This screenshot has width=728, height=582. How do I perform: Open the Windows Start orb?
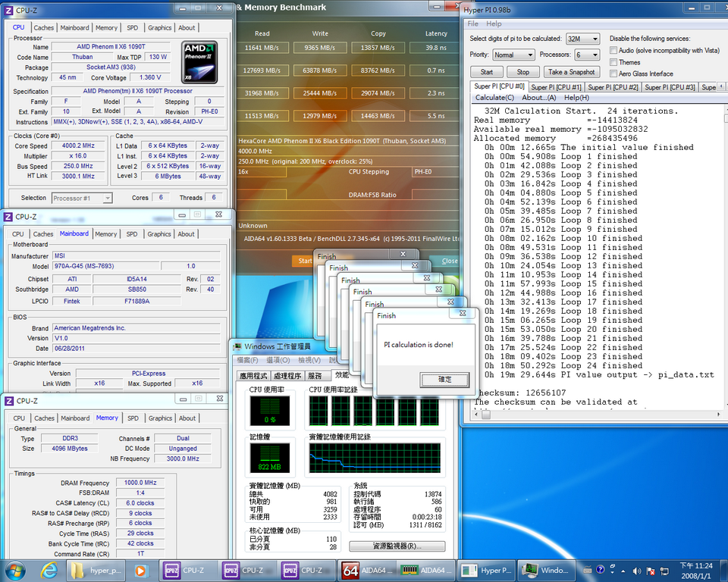tap(14, 571)
